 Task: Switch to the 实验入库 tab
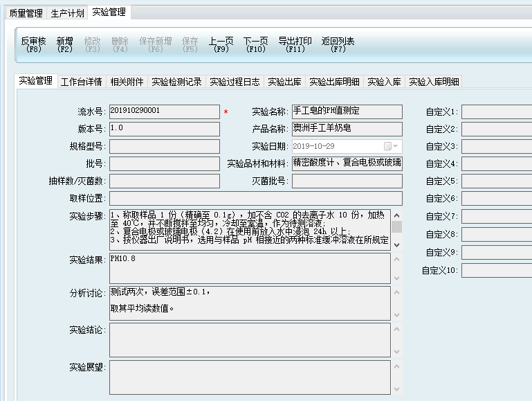click(x=384, y=82)
